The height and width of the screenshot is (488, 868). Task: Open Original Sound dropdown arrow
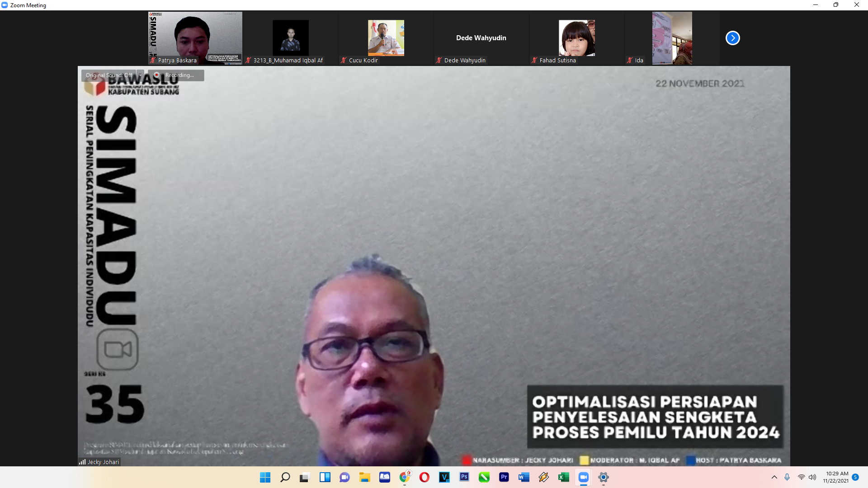point(141,75)
